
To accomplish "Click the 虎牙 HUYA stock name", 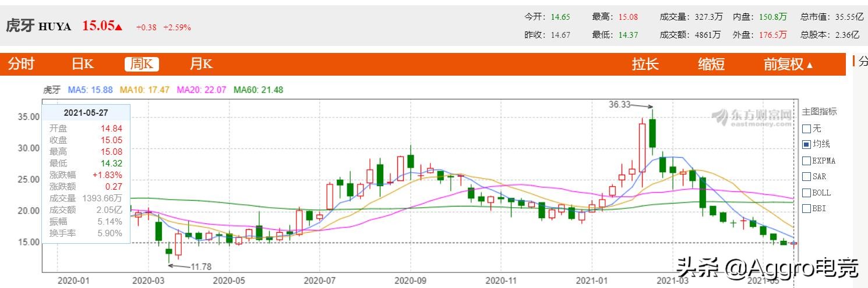I will tap(38, 26).
